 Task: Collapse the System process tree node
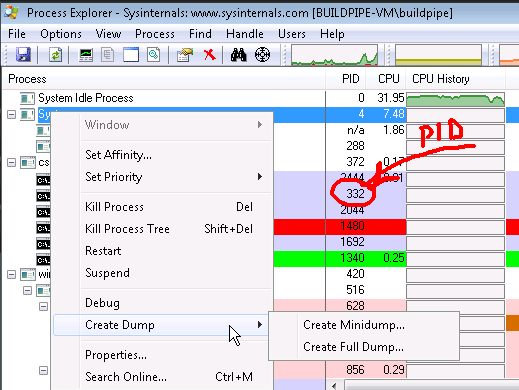click(x=11, y=115)
